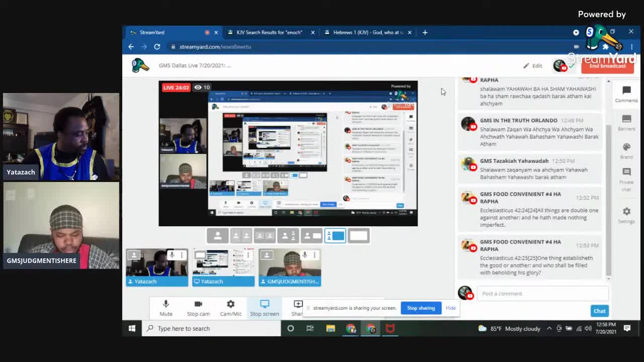Open the volume control in tray
Screen dimensions: 644x362
tap(588, 328)
